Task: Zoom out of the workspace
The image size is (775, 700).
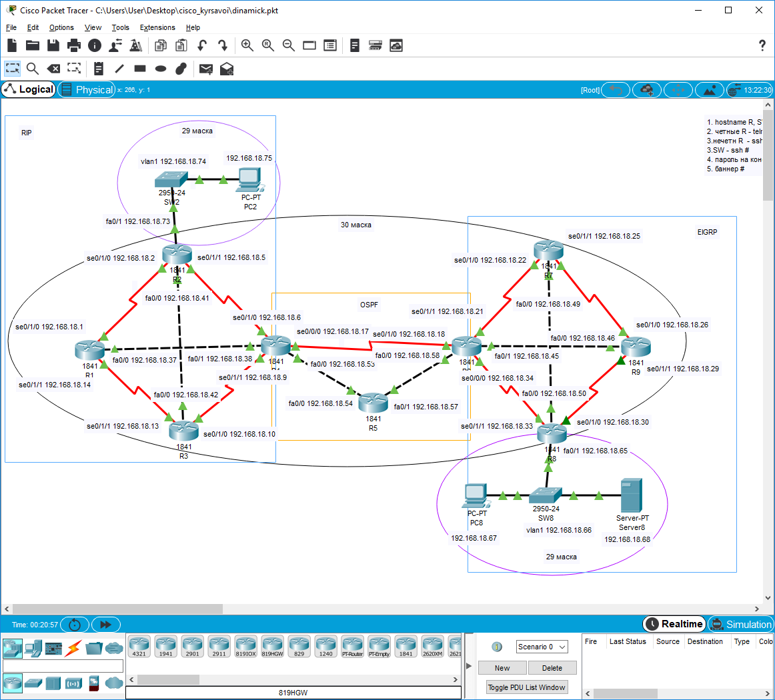Action: click(x=289, y=45)
